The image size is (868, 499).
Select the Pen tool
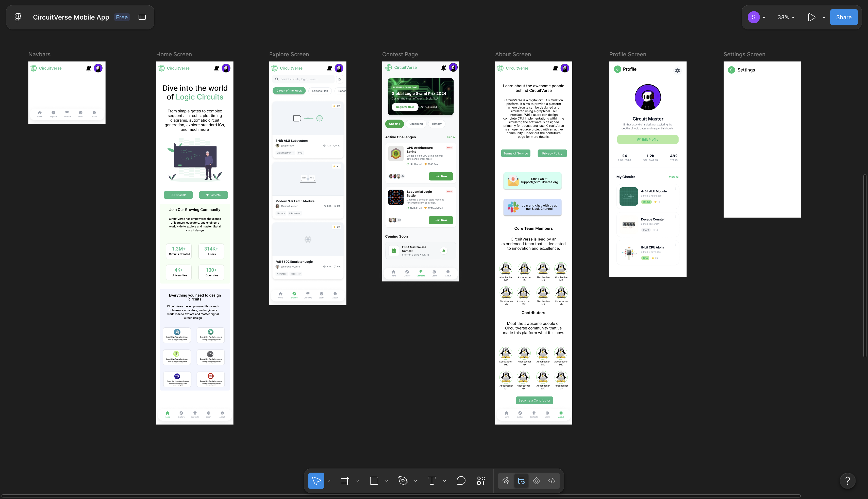point(403,480)
